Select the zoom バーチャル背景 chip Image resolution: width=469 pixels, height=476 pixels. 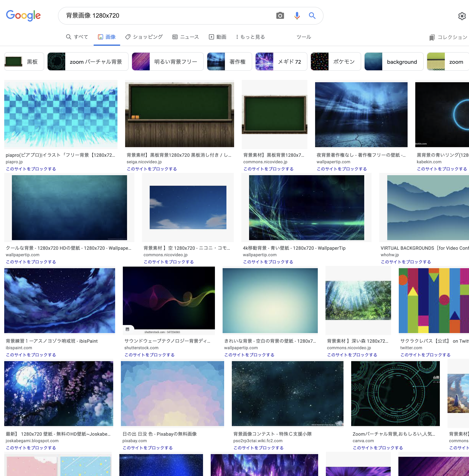point(88,62)
